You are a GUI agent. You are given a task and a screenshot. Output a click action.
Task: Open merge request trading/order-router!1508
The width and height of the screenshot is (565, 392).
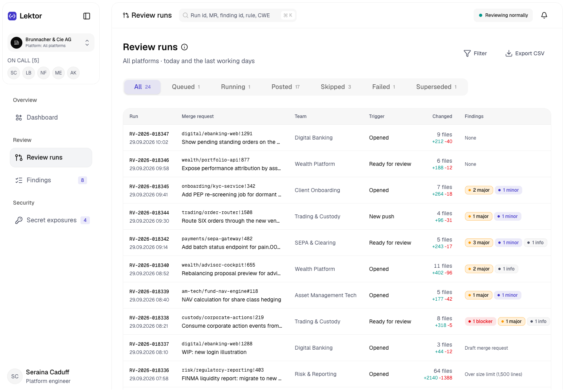[217, 212]
